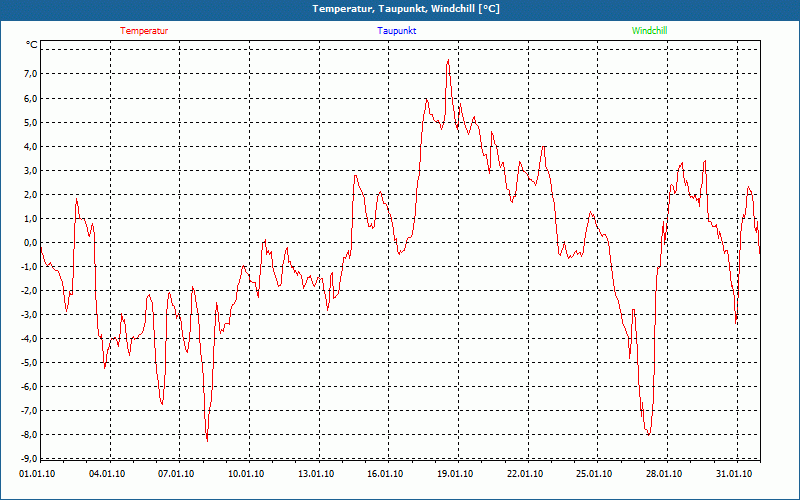Click the -7,0 y-axis label

29,411
